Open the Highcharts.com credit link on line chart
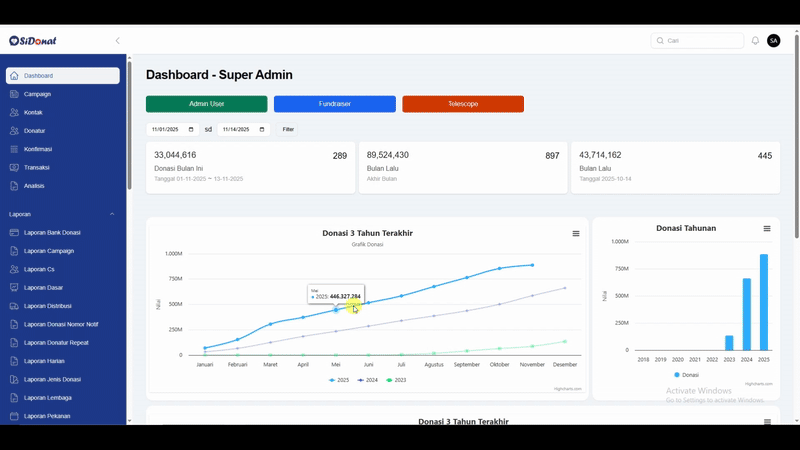The image size is (800, 450). point(568,389)
